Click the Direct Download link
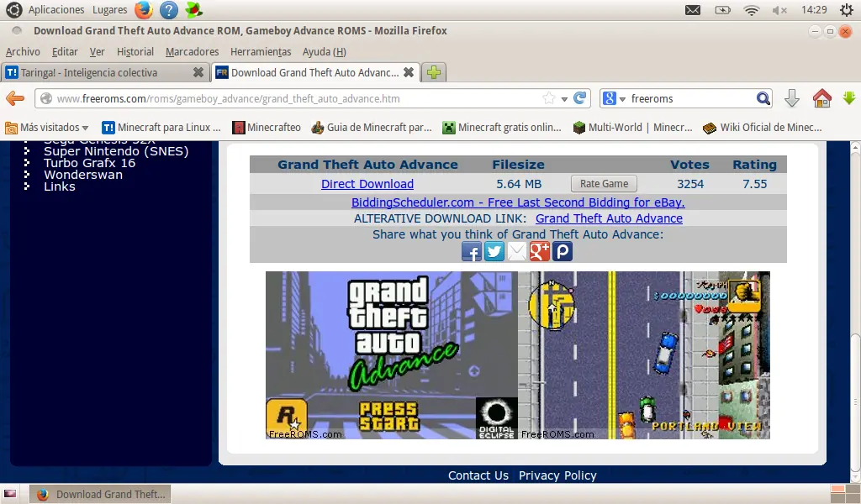Image resolution: width=861 pixels, height=504 pixels. (x=367, y=184)
